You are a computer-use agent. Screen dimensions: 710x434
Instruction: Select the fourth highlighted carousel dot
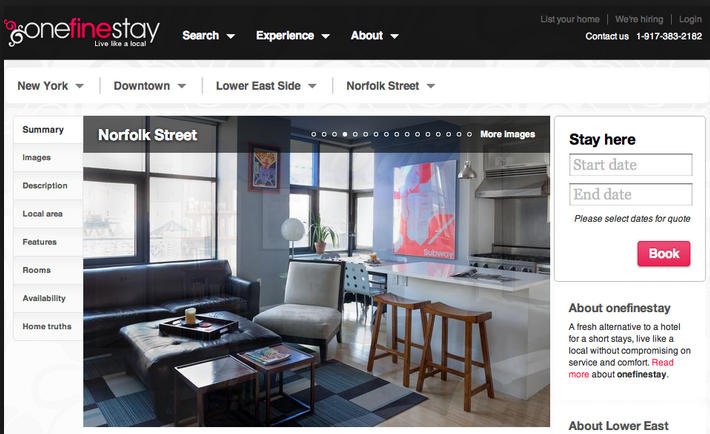[345, 134]
